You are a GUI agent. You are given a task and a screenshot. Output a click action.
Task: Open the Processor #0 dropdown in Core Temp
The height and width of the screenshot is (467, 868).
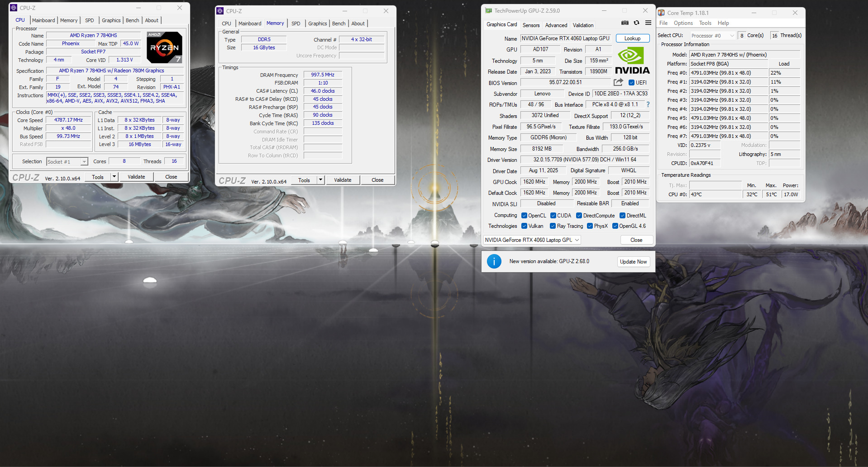712,36
